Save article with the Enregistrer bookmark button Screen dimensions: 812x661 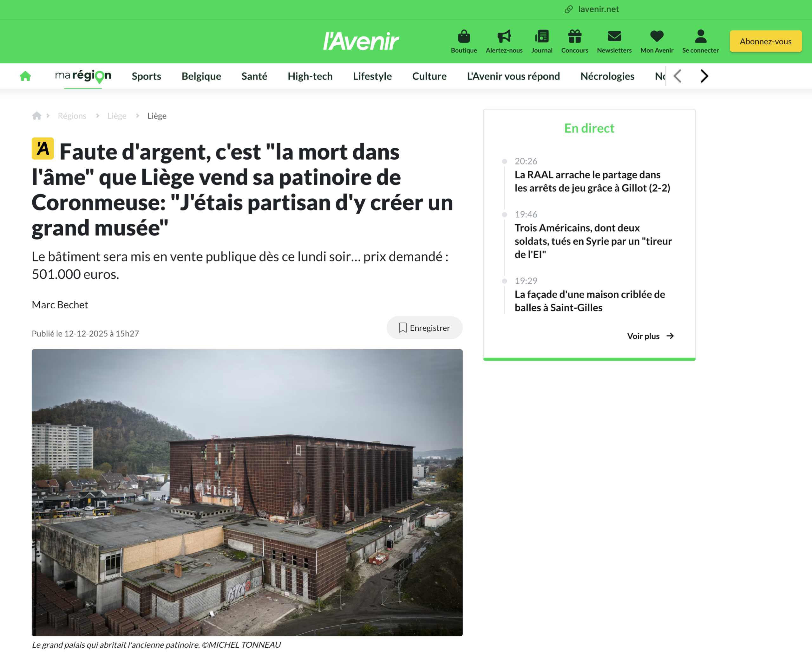point(424,327)
